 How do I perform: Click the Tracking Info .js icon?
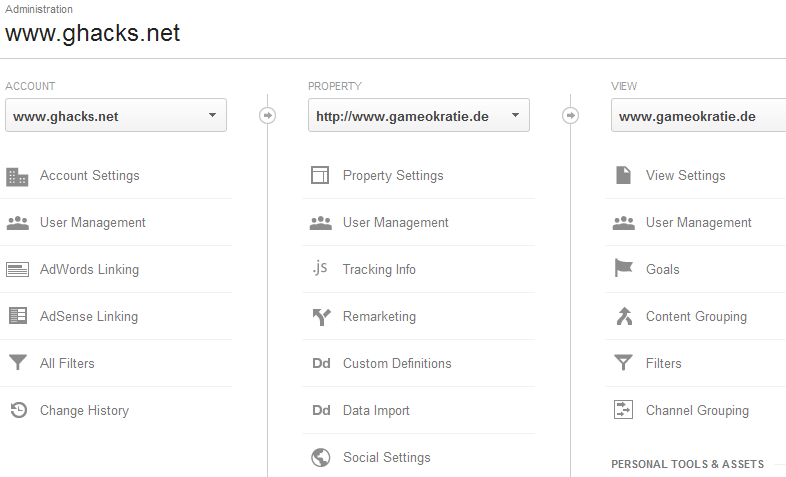coord(320,269)
